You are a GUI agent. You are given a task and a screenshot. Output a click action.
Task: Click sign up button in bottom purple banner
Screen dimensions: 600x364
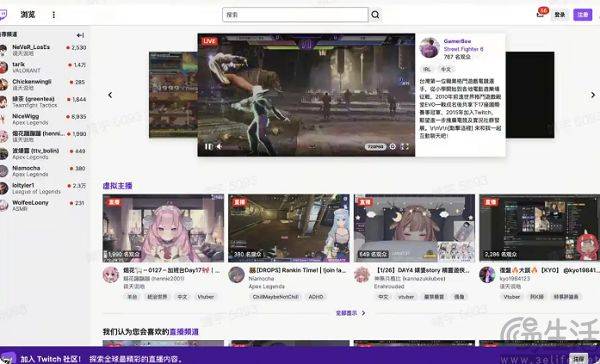(x=579, y=359)
